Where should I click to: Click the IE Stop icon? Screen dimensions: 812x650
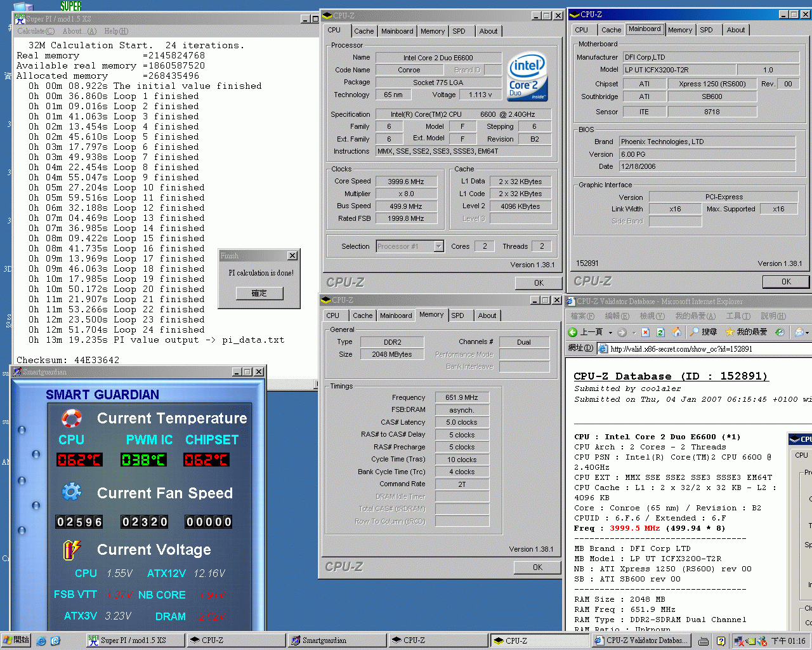tap(645, 332)
